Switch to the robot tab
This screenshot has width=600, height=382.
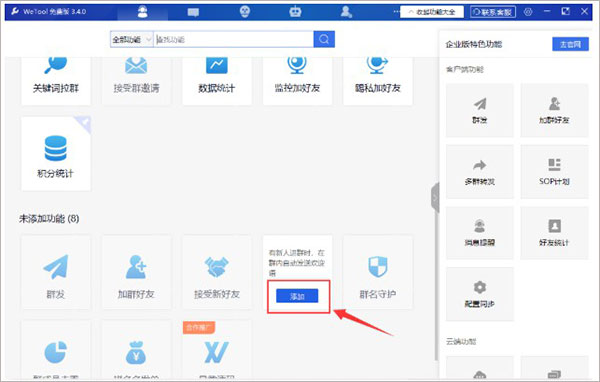[295, 12]
